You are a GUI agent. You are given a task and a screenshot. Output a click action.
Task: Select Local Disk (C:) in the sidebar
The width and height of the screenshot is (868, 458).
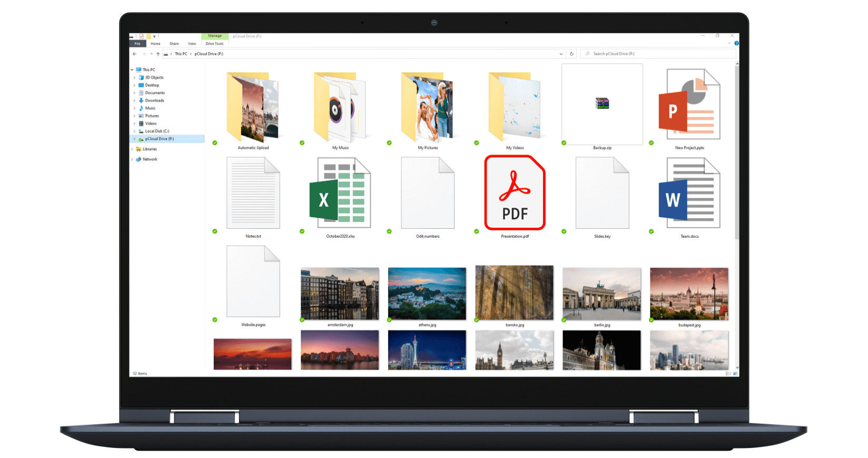pyautogui.click(x=157, y=131)
